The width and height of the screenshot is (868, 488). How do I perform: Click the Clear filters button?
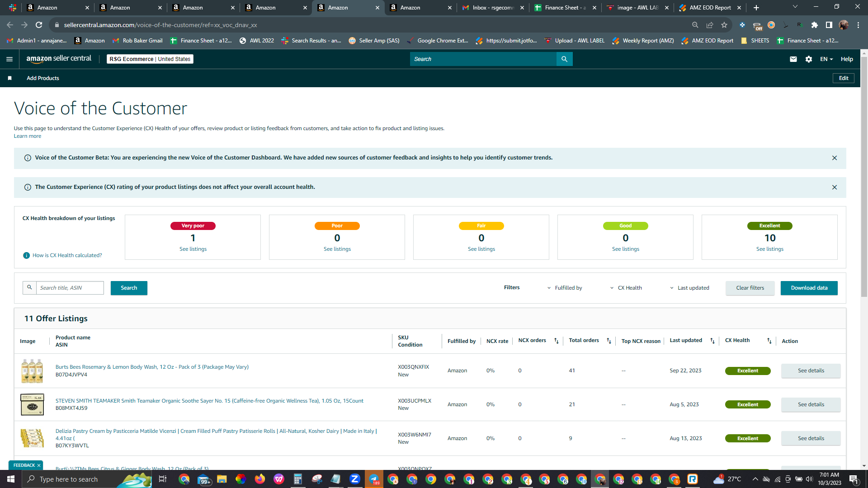tap(750, 288)
